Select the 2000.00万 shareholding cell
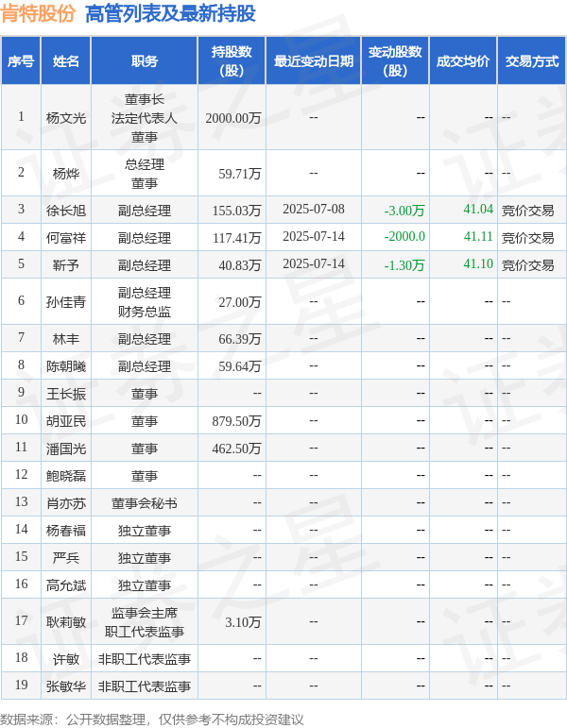The width and height of the screenshot is (567, 728). click(233, 118)
